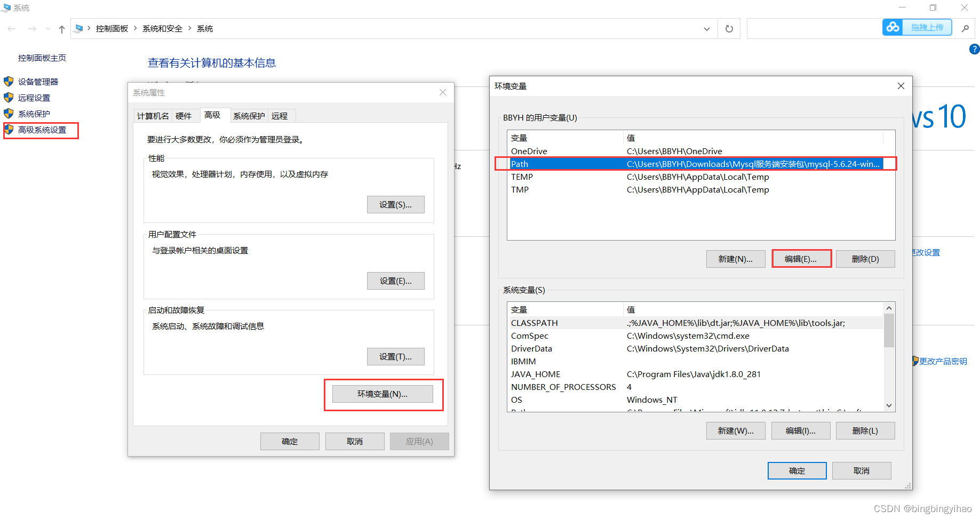
Task: Click the computer icon in address bar
Action: coord(79,28)
